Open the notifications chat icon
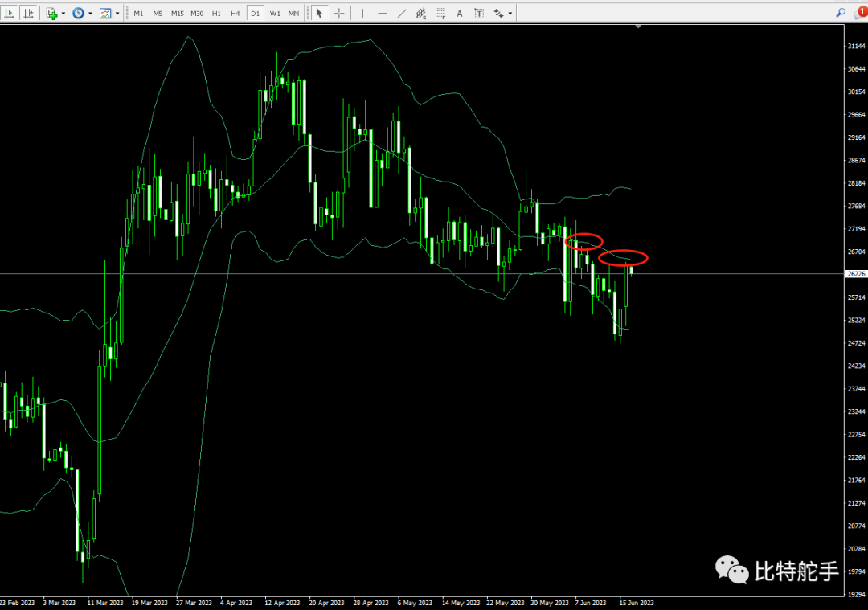The image size is (868, 610). 861,13
